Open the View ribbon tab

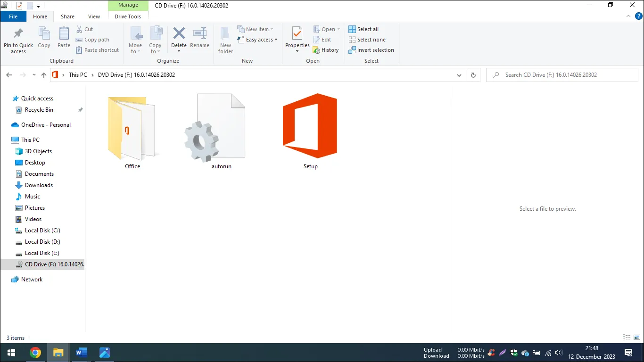pyautogui.click(x=94, y=16)
